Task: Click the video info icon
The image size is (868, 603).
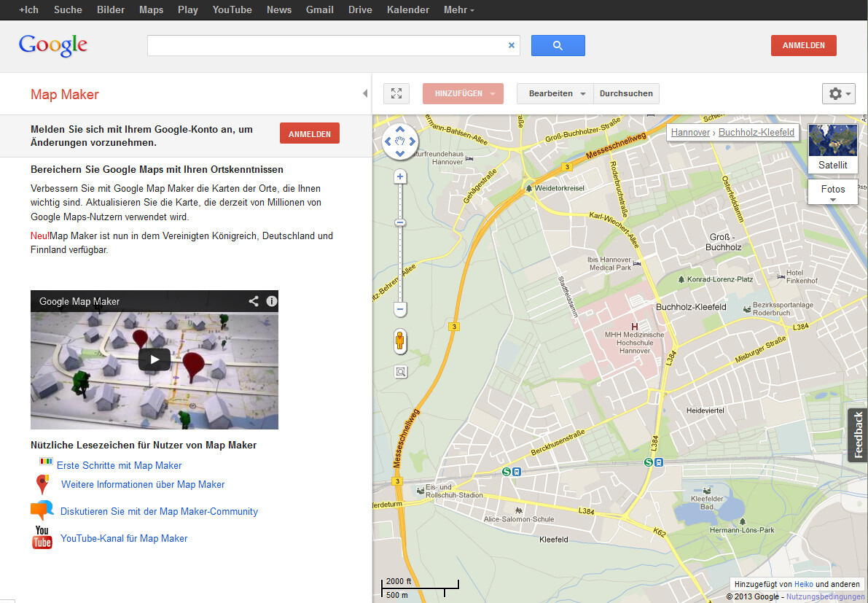Action: click(x=271, y=301)
